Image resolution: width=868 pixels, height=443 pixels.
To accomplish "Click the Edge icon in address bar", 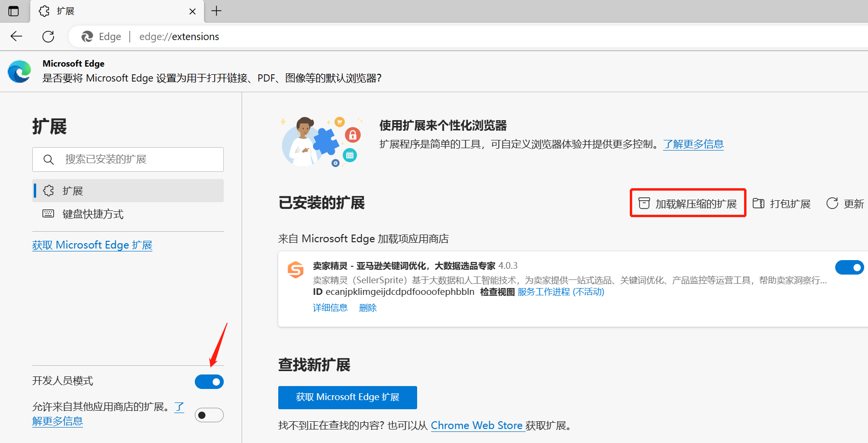I will click(x=87, y=37).
